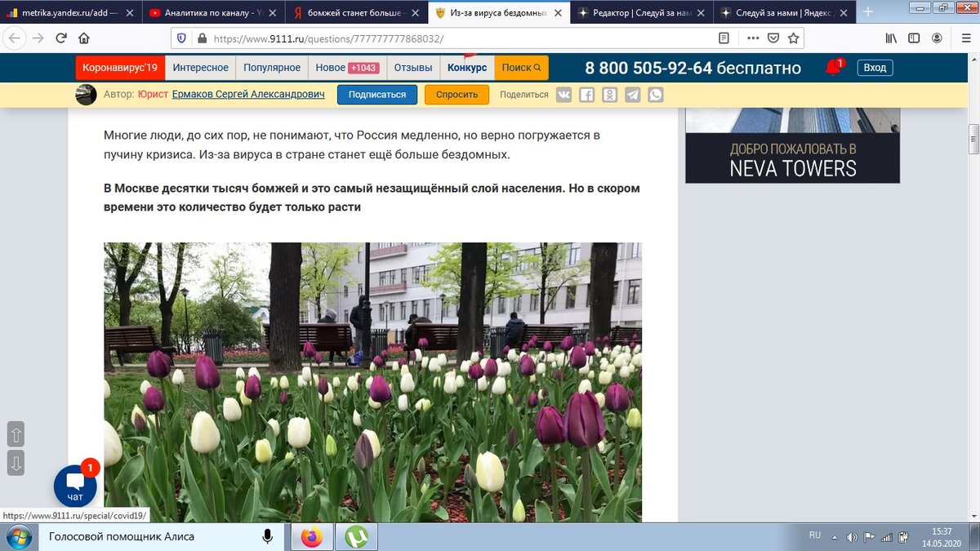Image resolution: width=980 pixels, height=551 pixels.
Task: Open a new browser tab with plus
Action: (x=867, y=11)
